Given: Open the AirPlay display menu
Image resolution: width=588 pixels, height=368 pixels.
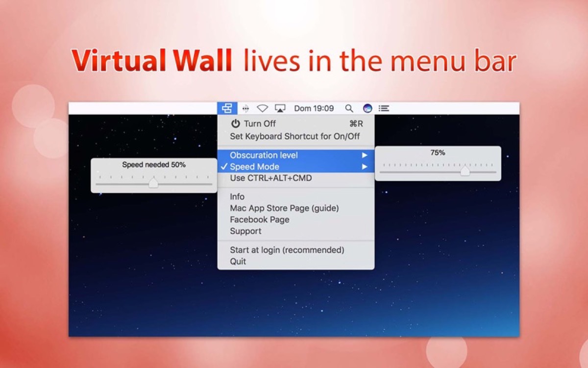Looking at the screenshot, I should click(280, 108).
